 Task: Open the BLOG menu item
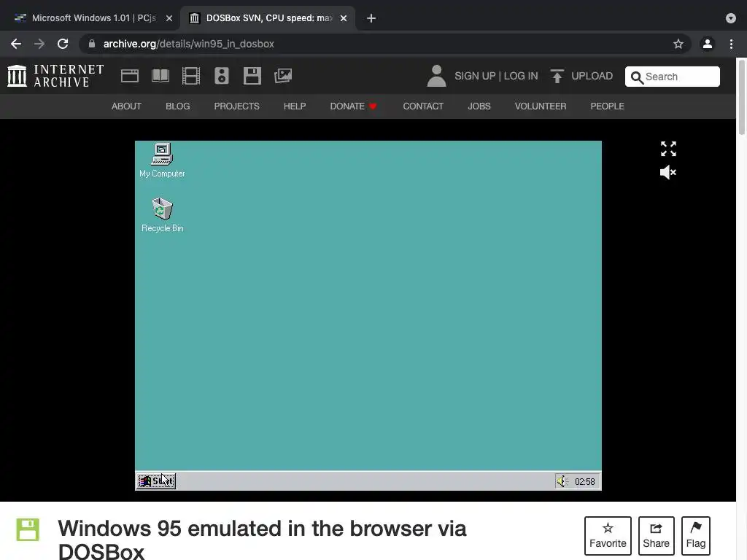pyautogui.click(x=178, y=106)
